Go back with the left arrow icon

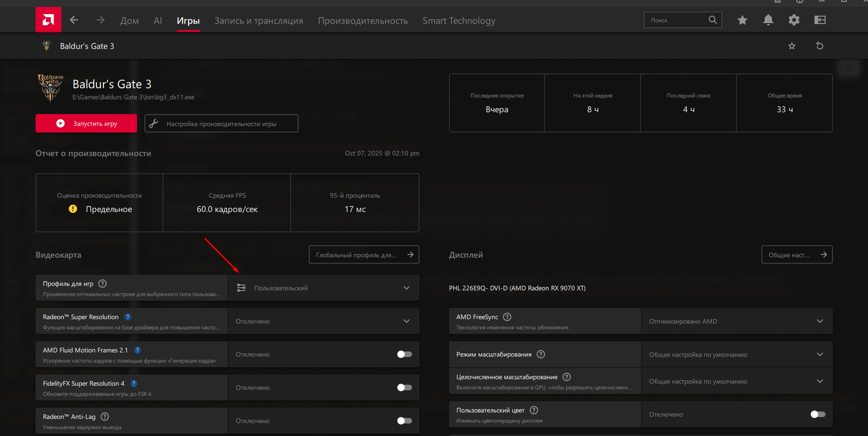74,20
